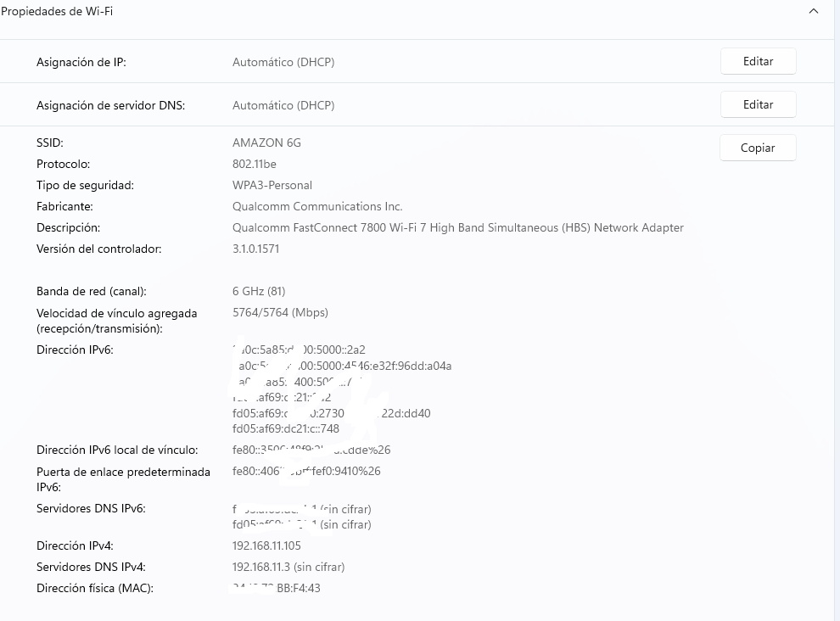Click the Dirección física (MAC) label
Viewport: 840px width, 621px height.
click(x=95, y=589)
